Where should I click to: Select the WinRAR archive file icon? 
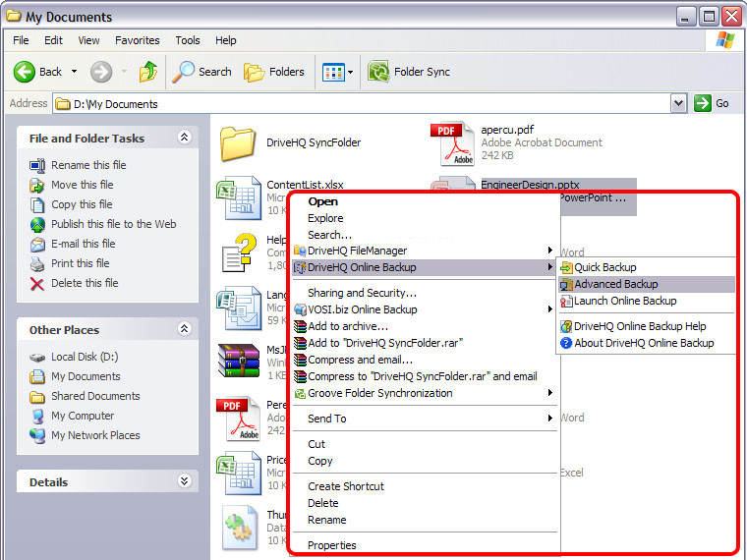[x=239, y=361]
